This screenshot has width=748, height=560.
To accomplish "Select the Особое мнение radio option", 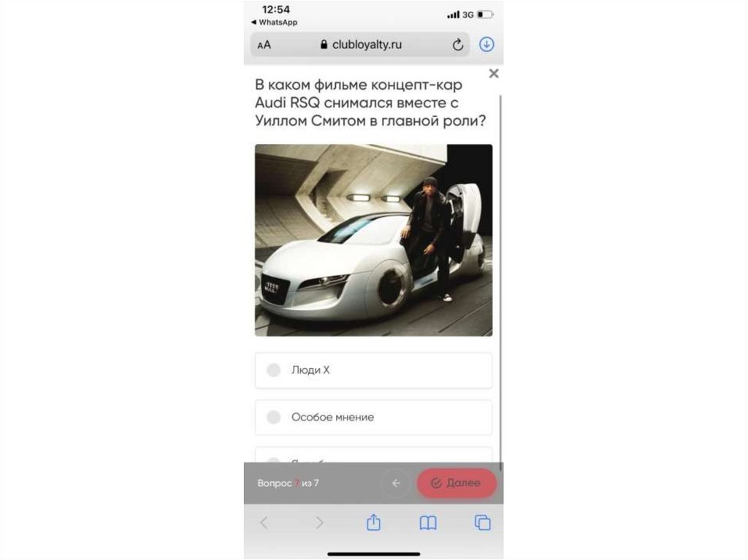I will [373, 418].
